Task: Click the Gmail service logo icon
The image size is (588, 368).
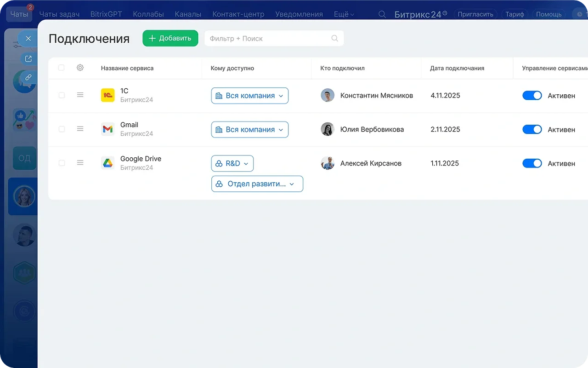Action: click(x=107, y=129)
